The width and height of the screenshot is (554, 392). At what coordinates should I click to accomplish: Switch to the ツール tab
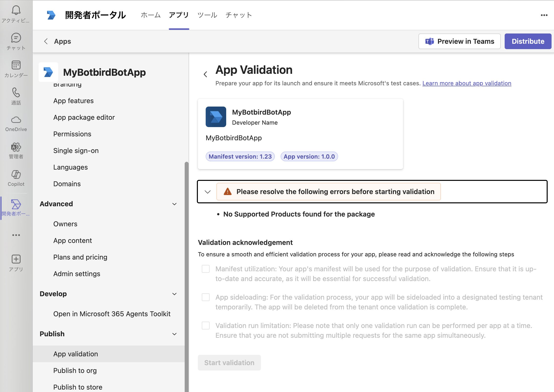(x=207, y=15)
